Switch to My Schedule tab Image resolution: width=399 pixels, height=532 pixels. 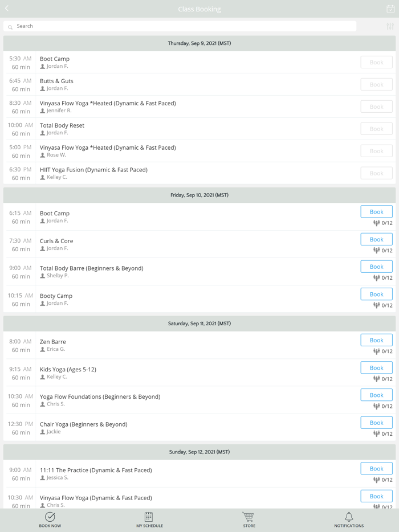coord(149,519)
